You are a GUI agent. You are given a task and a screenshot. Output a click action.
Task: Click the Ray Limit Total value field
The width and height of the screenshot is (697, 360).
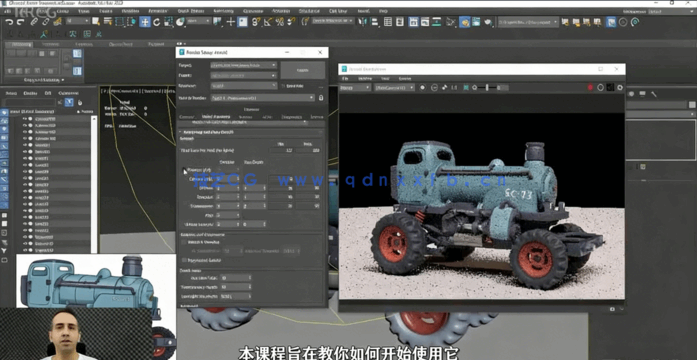(236, 278)
